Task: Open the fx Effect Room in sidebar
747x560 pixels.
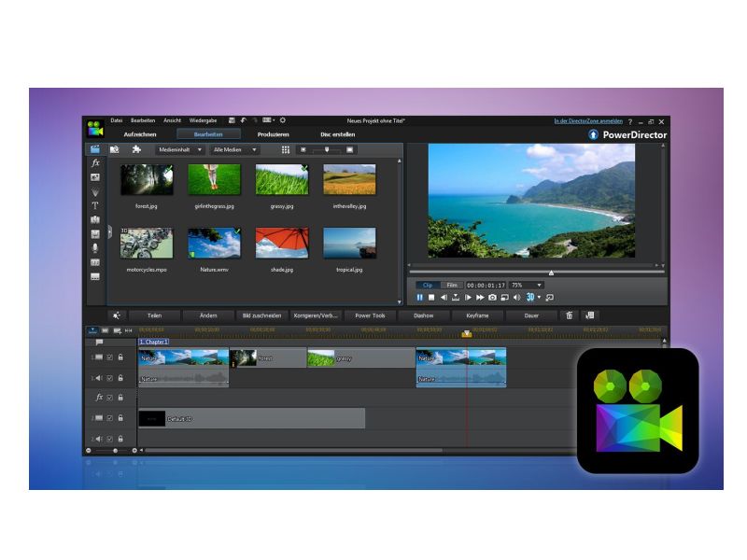Action: (95, 162)
